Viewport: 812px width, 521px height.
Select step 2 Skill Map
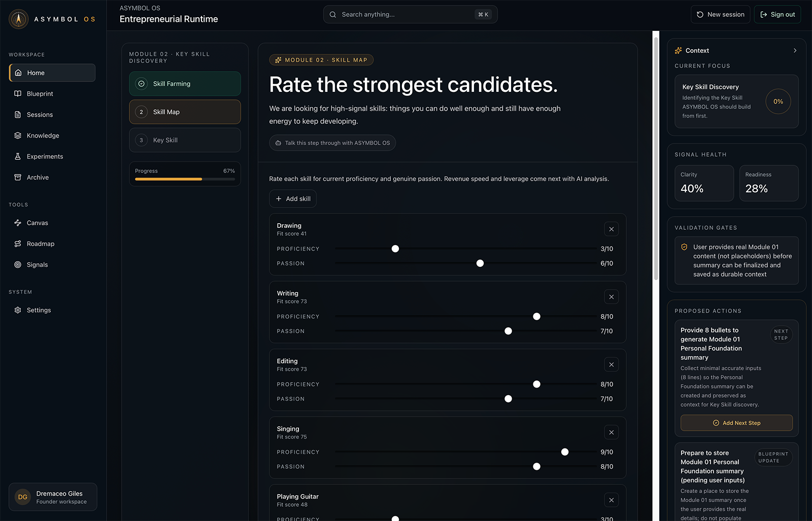185,112
